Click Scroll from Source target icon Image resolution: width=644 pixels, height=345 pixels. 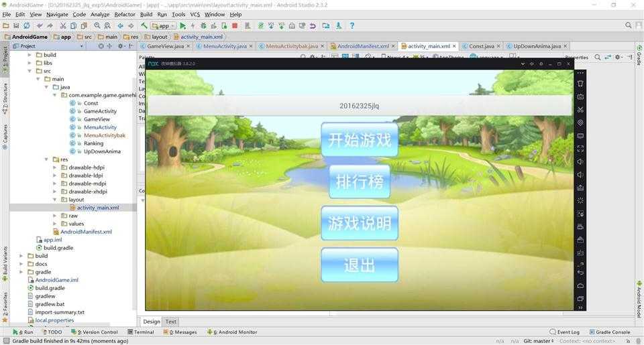(x=101, y=46)
